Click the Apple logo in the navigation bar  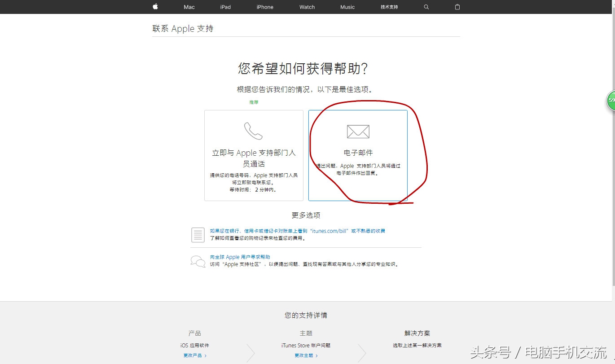click(x=155, y=7)
